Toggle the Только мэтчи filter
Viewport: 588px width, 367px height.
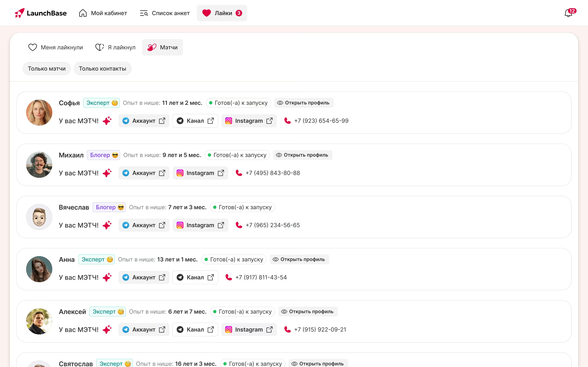[47, 69]
